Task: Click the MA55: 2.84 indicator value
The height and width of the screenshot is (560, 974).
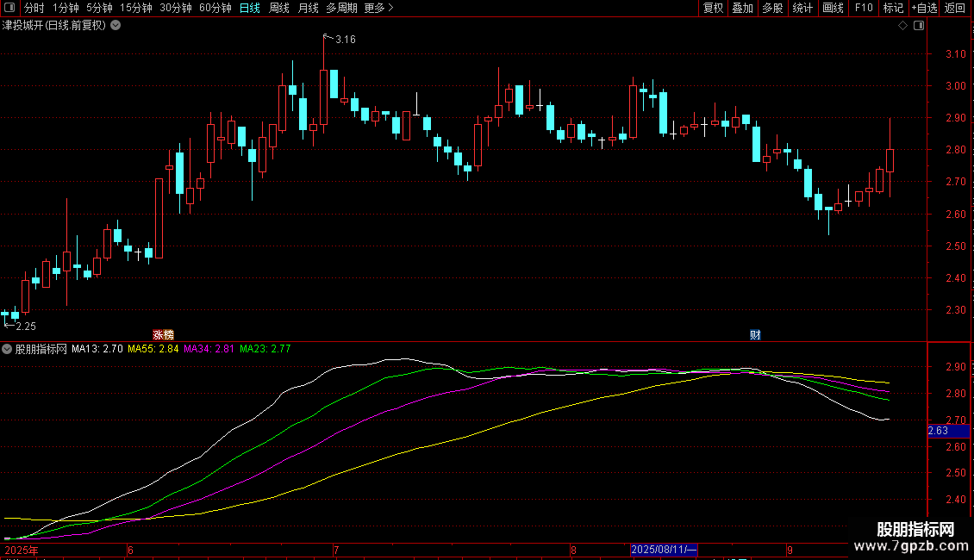Action: [153, 349]
